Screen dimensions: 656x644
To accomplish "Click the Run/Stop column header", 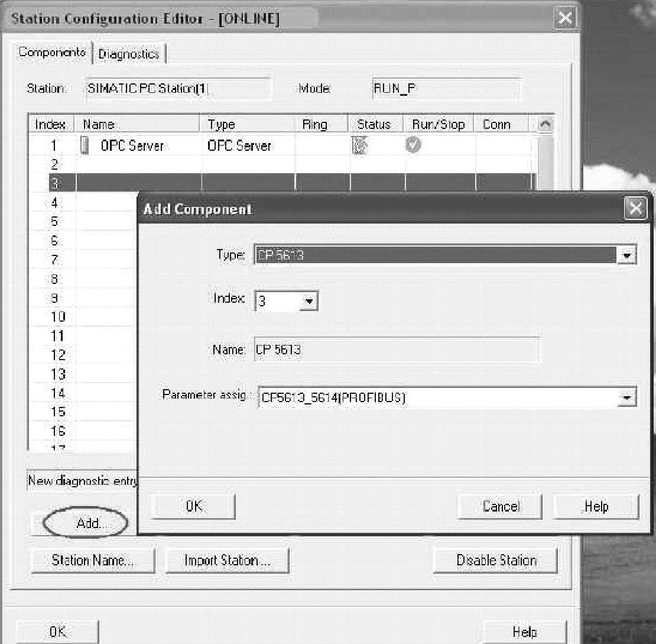I will (x=439, y=124).
